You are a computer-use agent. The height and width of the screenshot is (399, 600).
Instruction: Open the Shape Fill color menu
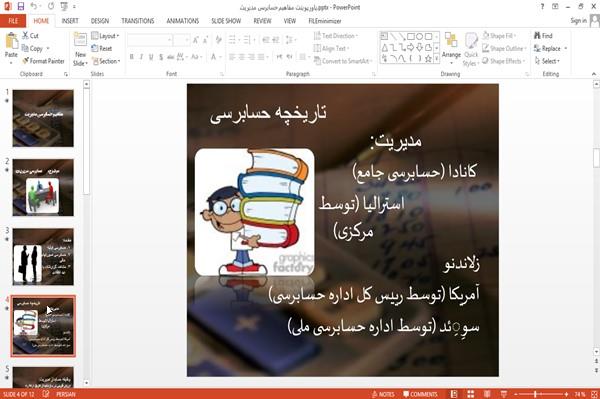(499, 36)
